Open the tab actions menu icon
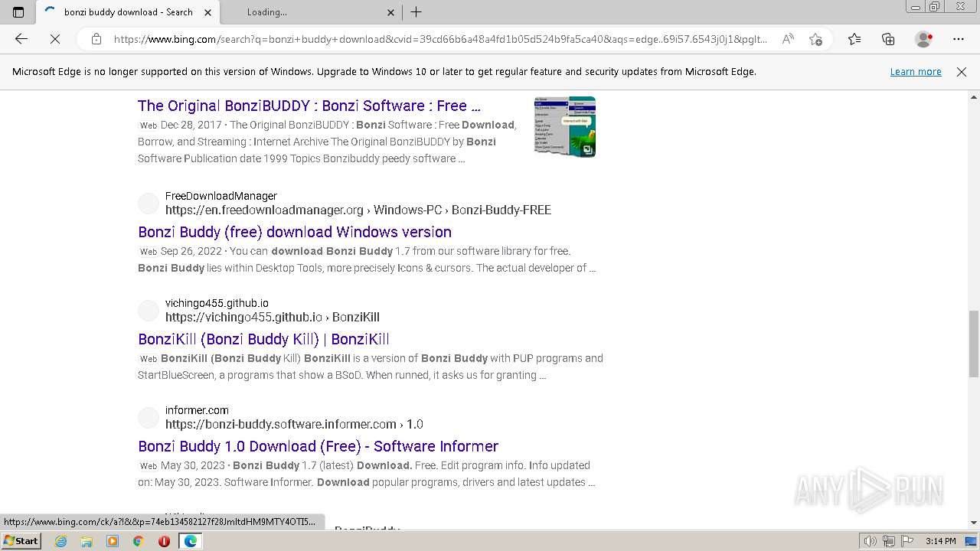Screen dimensions: 980x551 tap(18, 12)
